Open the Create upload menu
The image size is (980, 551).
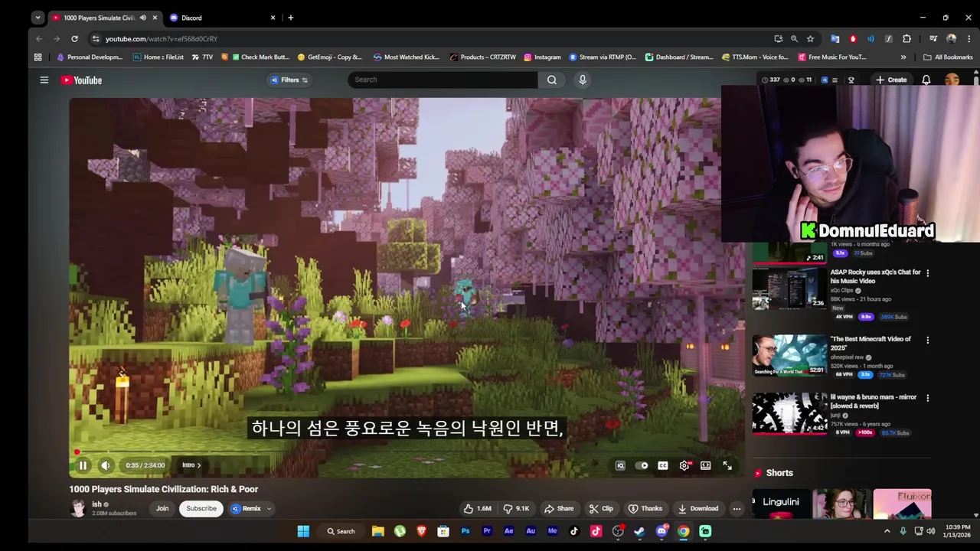coord(891,80)
